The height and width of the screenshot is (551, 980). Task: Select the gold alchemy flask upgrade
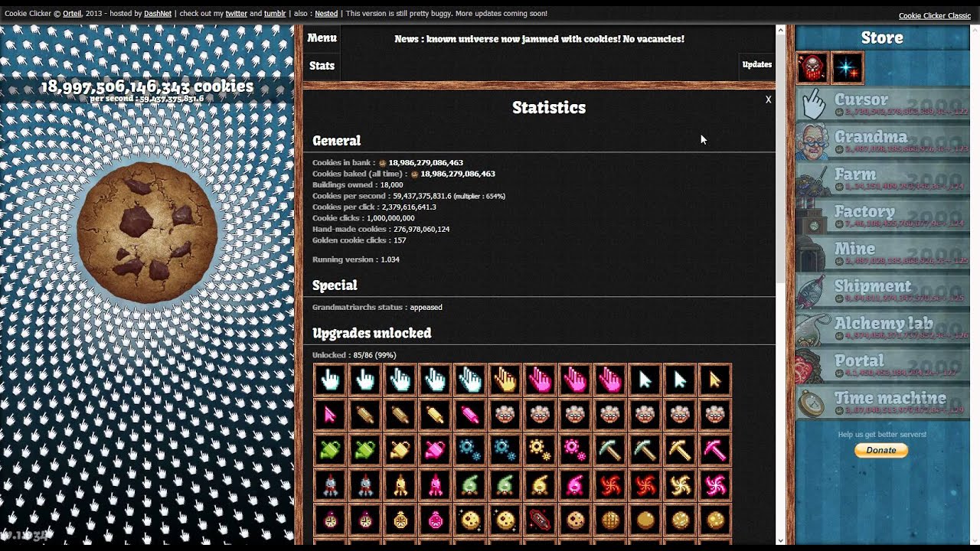540,485
